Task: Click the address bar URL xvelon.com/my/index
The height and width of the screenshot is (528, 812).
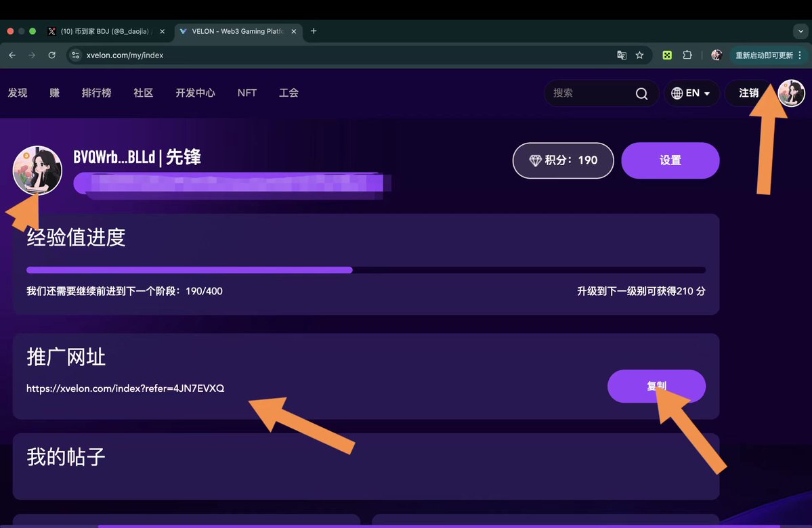Action: [125, 55]
